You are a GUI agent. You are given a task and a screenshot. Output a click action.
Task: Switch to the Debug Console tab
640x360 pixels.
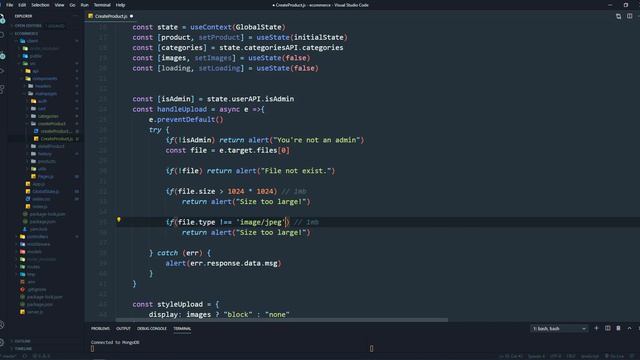152,329
